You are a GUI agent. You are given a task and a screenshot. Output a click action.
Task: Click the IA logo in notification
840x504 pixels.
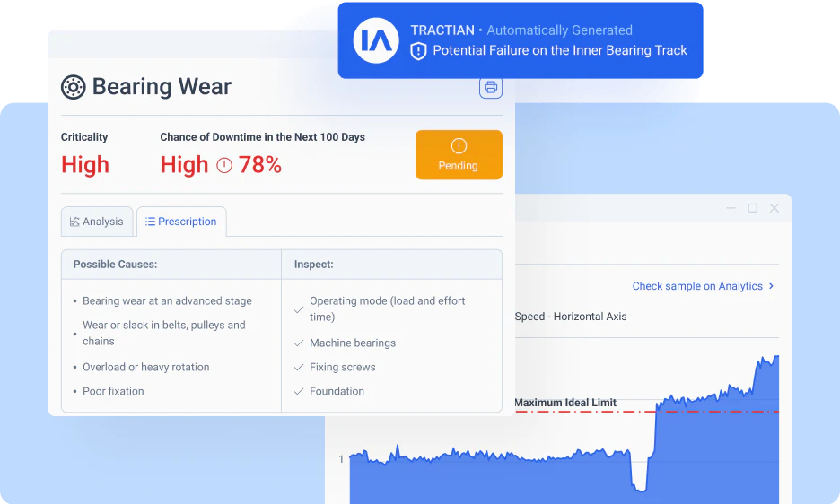click(376, 40)
